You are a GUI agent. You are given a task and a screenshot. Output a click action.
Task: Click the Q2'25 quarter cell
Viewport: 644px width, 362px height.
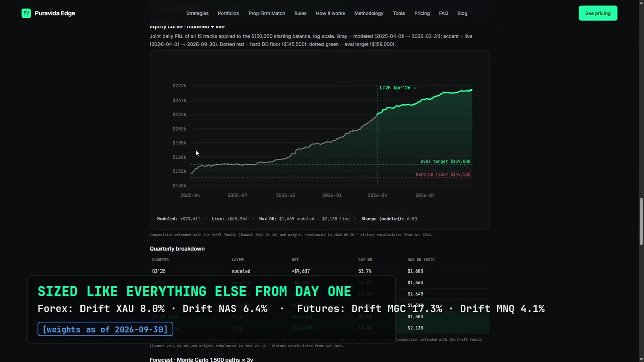pyautogui.click(x=159, y=271)
